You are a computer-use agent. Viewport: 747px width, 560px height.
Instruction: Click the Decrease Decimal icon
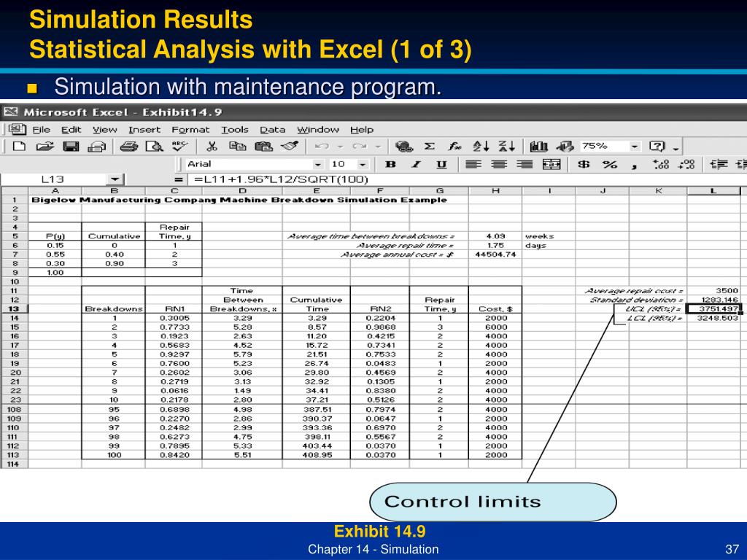pyautogui.click(x=686, y=164)
